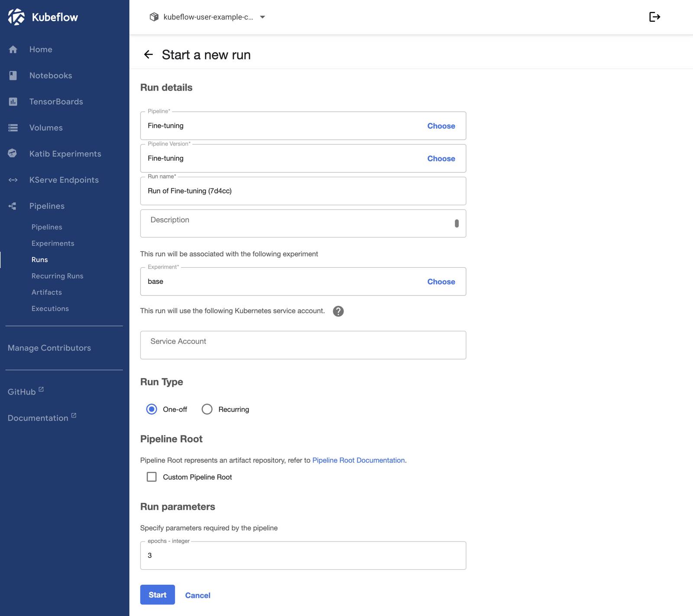
Task: Open TensorBoards from the sidebar
Action: (x=56, y=101)
